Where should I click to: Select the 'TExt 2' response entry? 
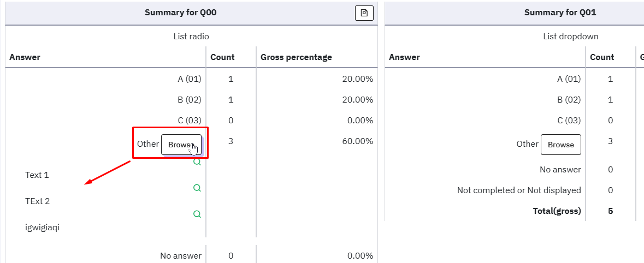pos(38,201)
